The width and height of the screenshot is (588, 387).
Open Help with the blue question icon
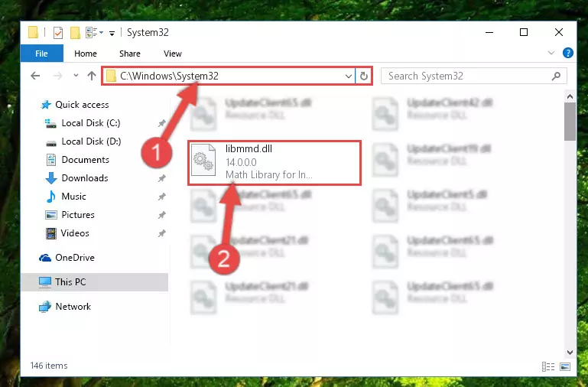point(568,53)
